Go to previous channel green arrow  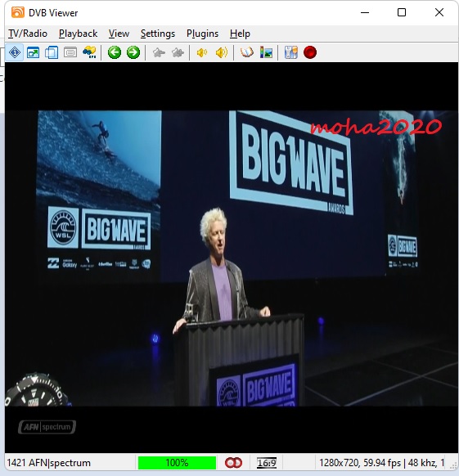coord(115,52)
